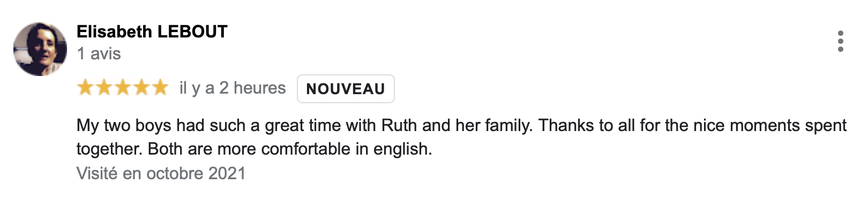
Task: Click Elisabeth LEBOUT's round profile photo
Action: (40, 49)
